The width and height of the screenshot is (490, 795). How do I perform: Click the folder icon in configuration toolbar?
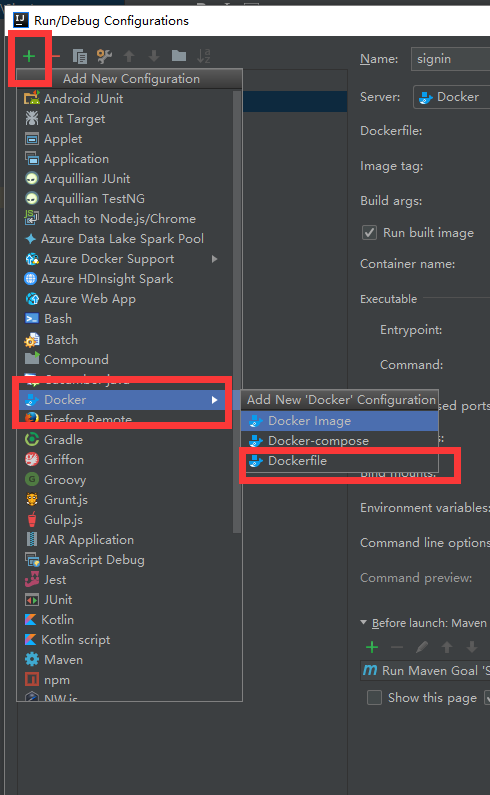pyautogui.click(x=179, y=56)
